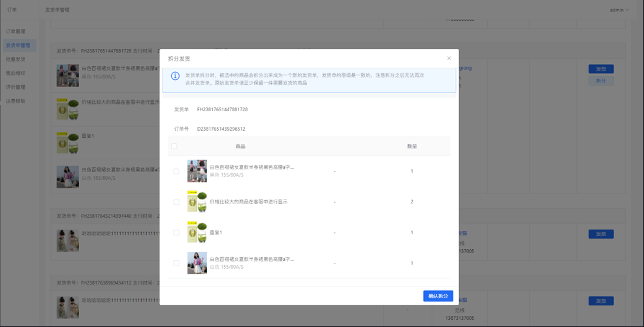644x327 pixels.
Task: Open product thumbnail in shipment FH23817643214397440
Action: coord(68,241)
